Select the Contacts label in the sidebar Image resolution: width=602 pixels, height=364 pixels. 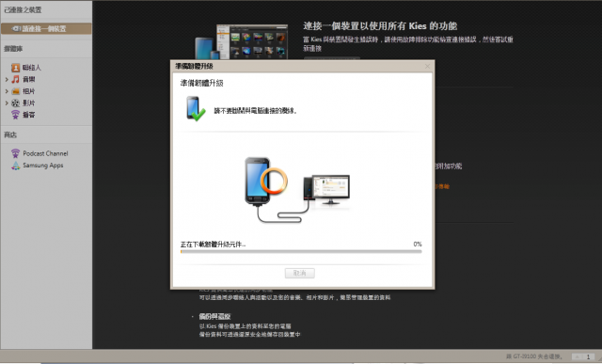pyautogui.click(x=31, y=68)
